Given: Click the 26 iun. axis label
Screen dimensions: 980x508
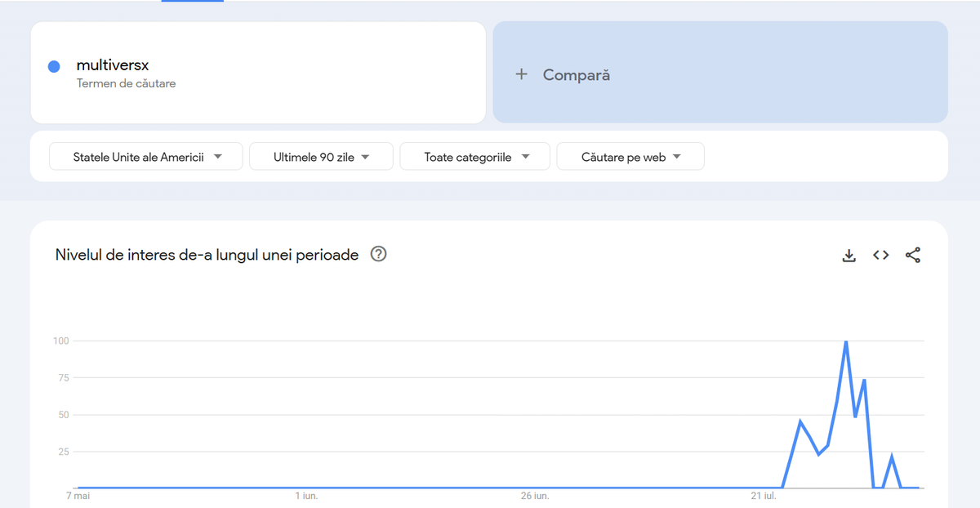Looking at the screenshot, I should tap(535, 496).
